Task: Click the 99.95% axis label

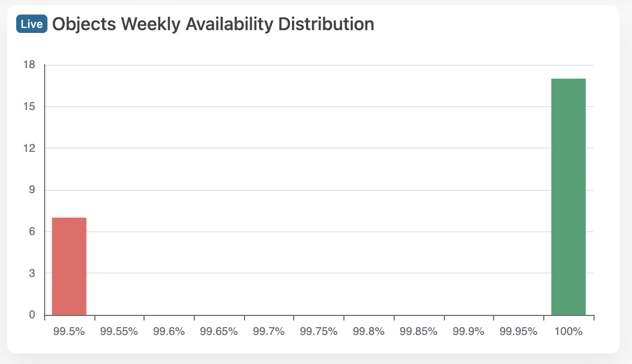Action: (519, 331)
